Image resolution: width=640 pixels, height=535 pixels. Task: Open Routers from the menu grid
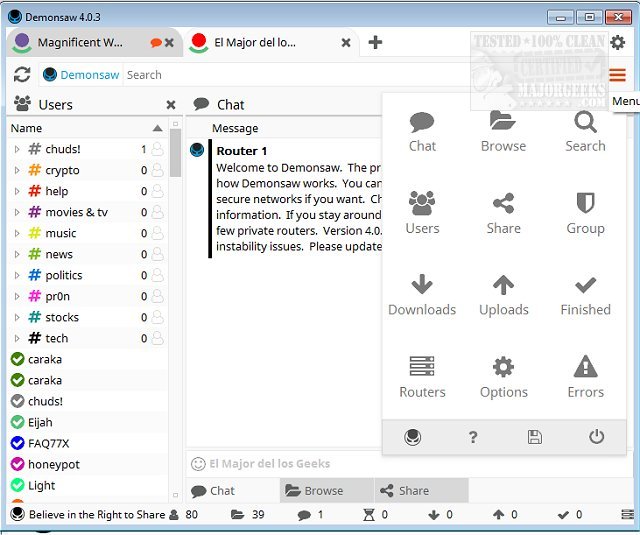[x=422, y=377]
